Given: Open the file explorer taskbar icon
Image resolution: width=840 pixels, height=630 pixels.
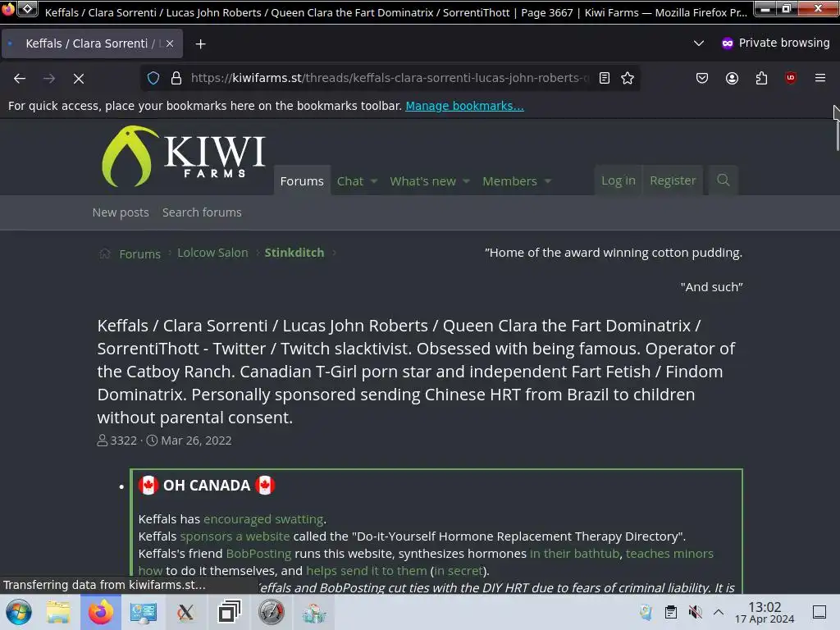Looking at the screenshot, I should coord(58,612).
